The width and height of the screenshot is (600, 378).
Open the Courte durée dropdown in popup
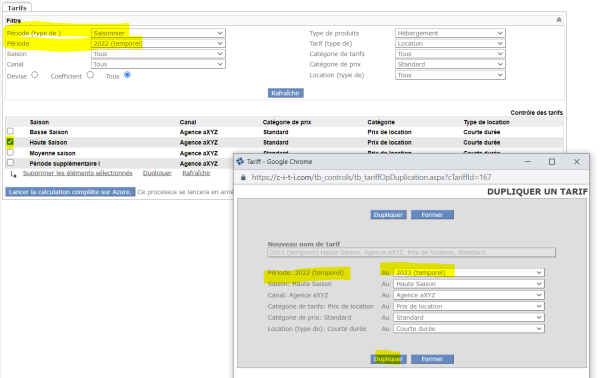point(469,329)
